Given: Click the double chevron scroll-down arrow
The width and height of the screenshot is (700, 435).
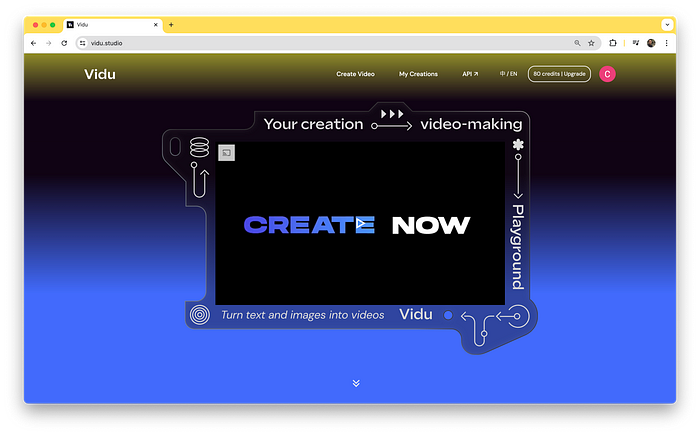Looking at the screenshot, I should (x=356, y=383).
